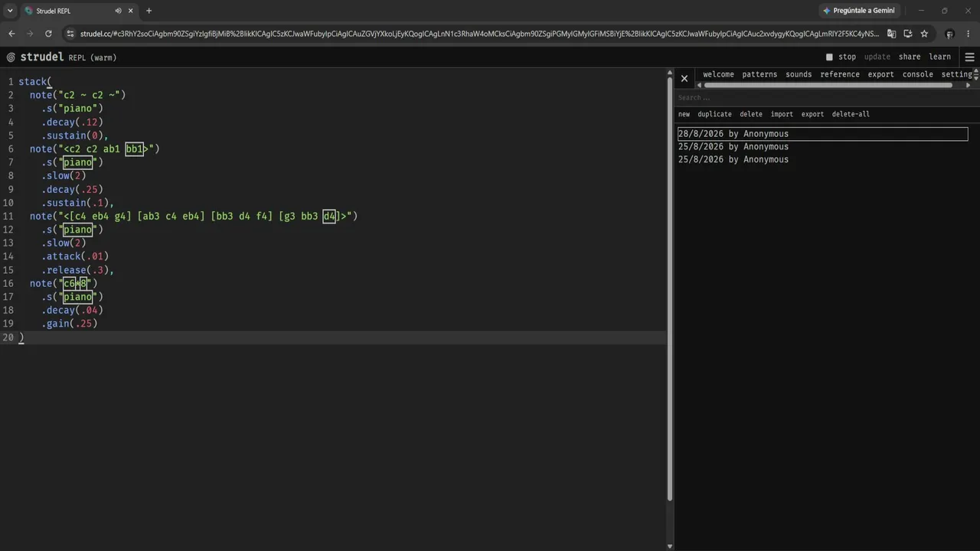The height and width of the screenshot is (551, 980).
Task: Translate this page icon
Action: pos(891,34)
